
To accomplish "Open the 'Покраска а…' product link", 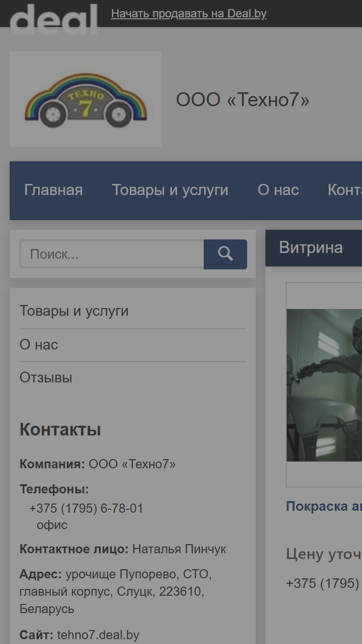I will click(324, 506).
